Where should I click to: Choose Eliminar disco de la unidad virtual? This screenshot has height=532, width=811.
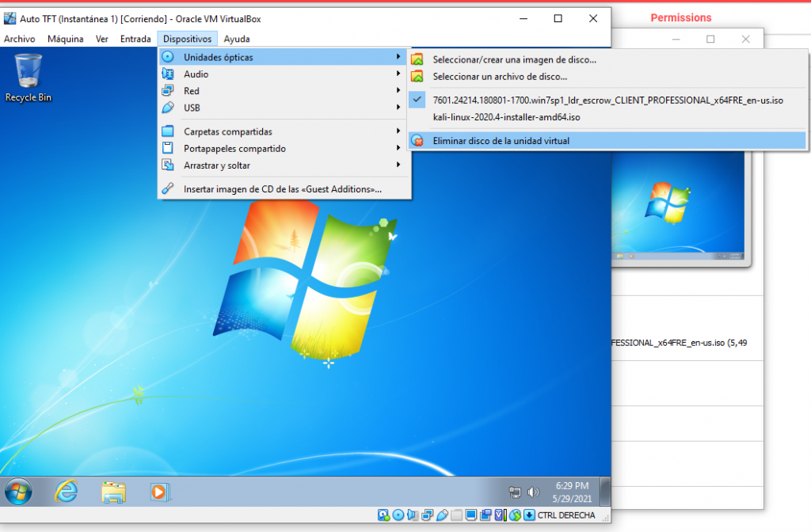(501, 141)
